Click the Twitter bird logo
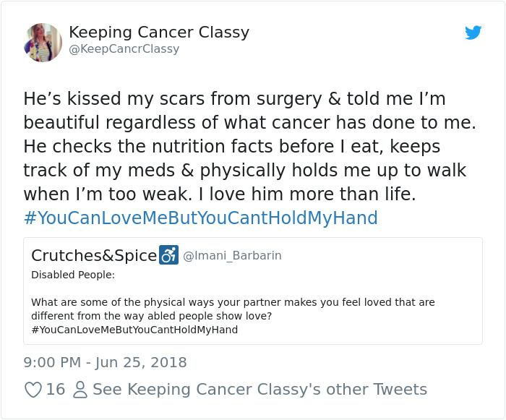The width and height of the screenshot is (506, 420). tap(473, 33)
